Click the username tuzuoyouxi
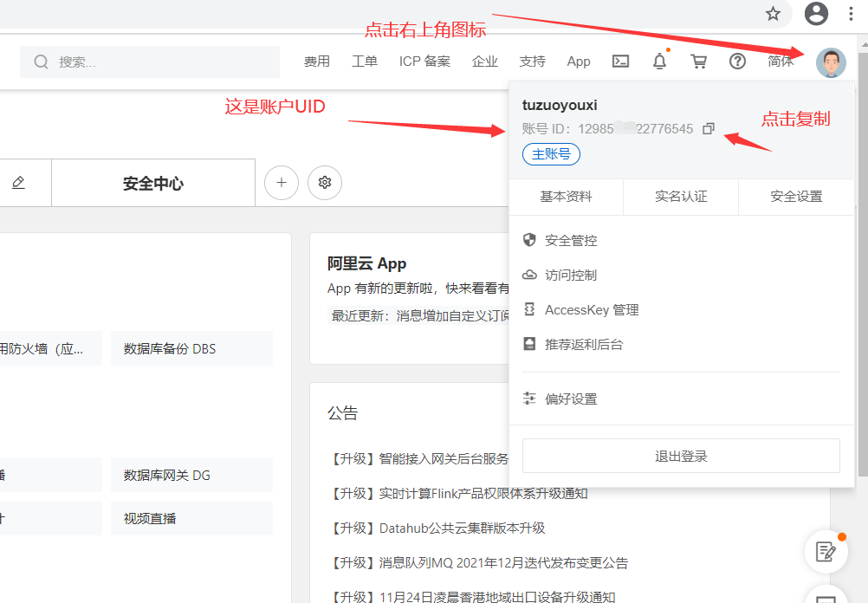868x603 pixels. [x=560, y=105]
